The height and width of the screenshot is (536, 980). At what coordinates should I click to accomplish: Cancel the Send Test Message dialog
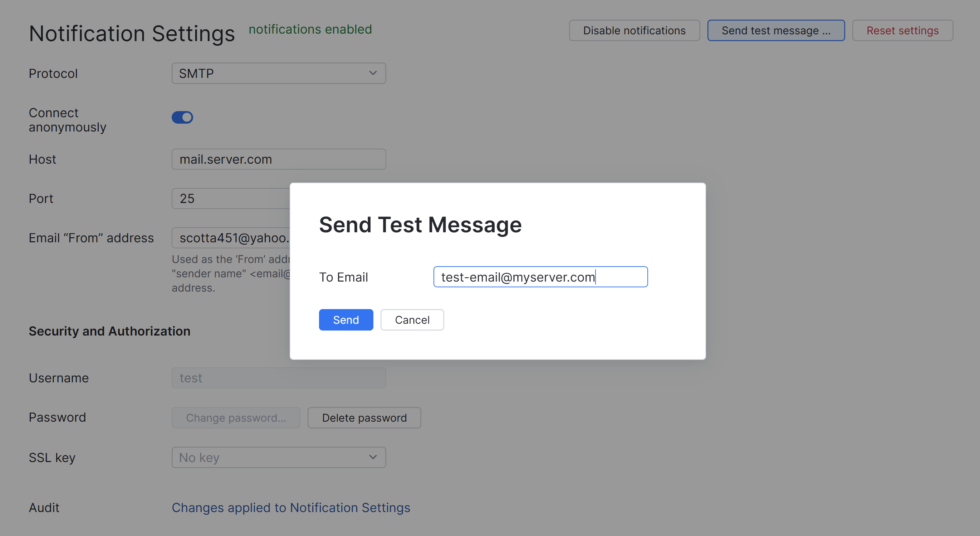pyautogui.click(x=412, y=320)
